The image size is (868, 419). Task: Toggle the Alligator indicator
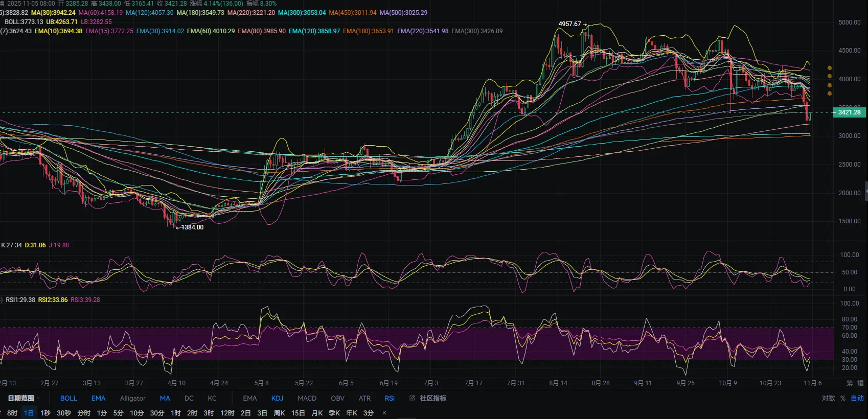pos(132,398)
